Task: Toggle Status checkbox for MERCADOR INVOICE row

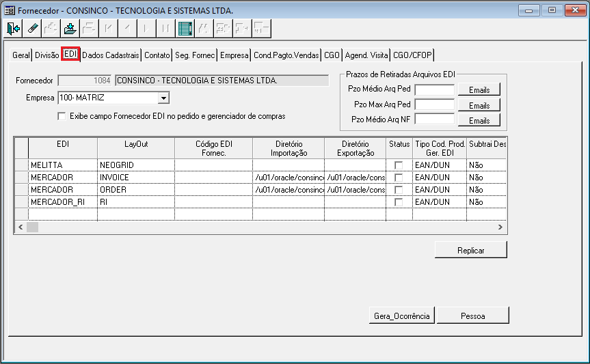Action: click(x=399, y=178)
